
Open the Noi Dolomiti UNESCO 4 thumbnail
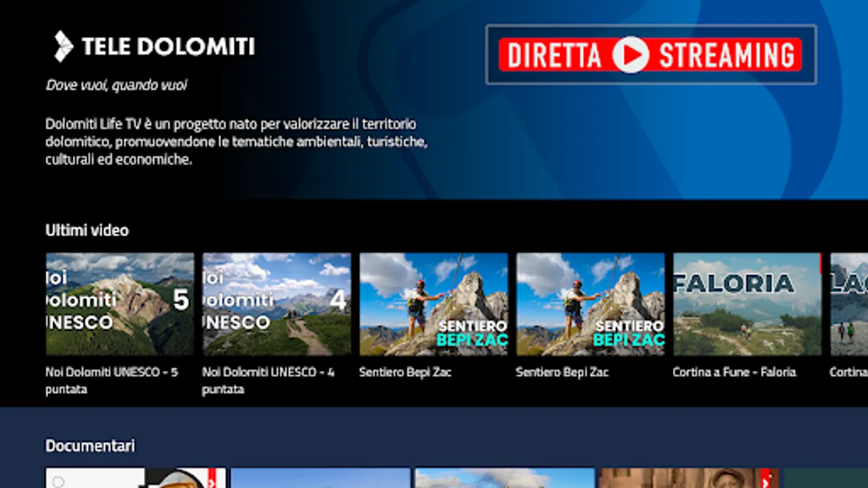pyautogui.click(x=277, y=304)
